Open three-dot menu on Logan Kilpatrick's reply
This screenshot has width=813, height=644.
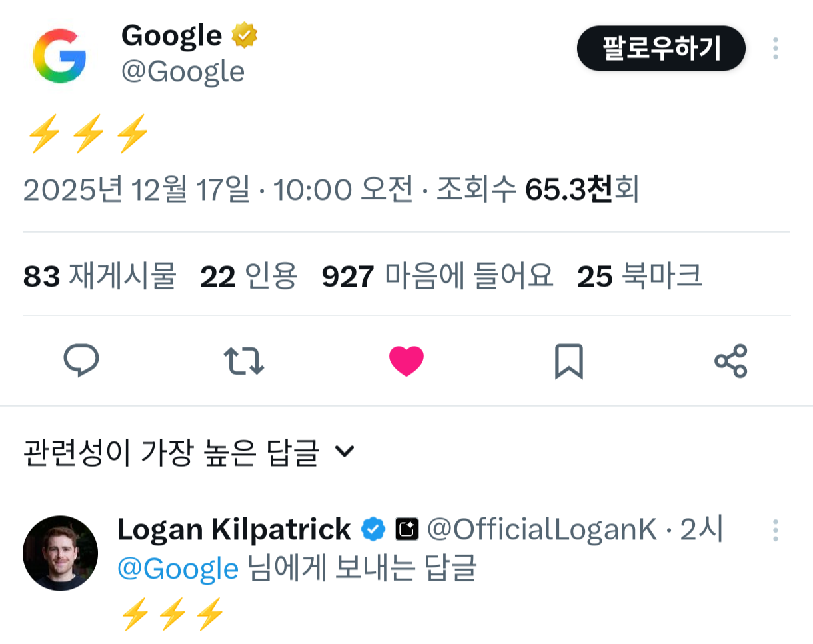click(x=776, y=530)
